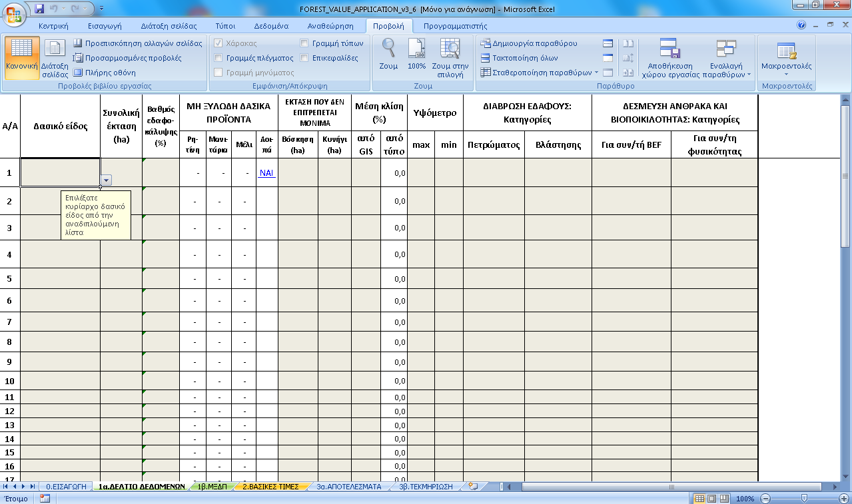Open Προσαρμοσμένες προβολές custom views
Image resolution: width=852 pixels, height=504 pixels.
[127, 58]
